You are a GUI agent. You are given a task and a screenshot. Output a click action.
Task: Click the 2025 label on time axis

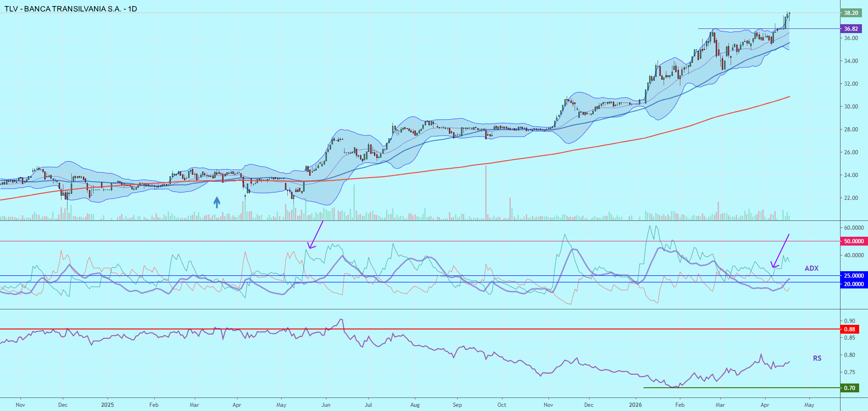(x=108, y=405)
